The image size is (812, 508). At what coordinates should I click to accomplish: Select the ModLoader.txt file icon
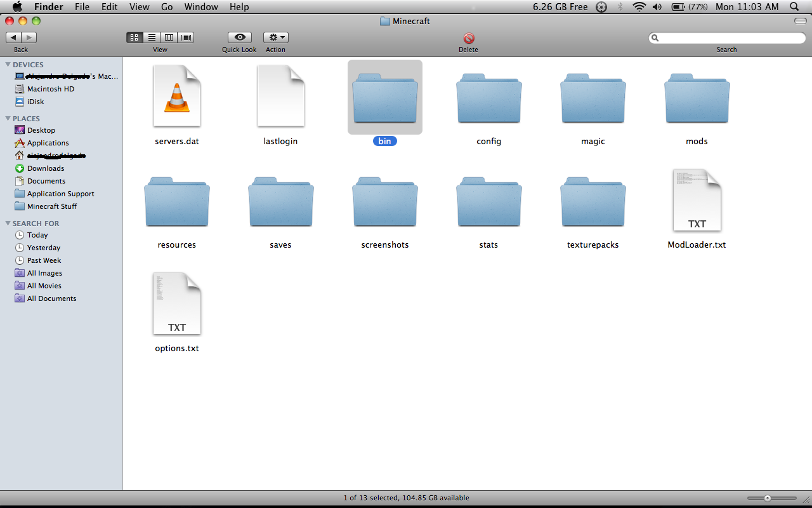point(697,200)
